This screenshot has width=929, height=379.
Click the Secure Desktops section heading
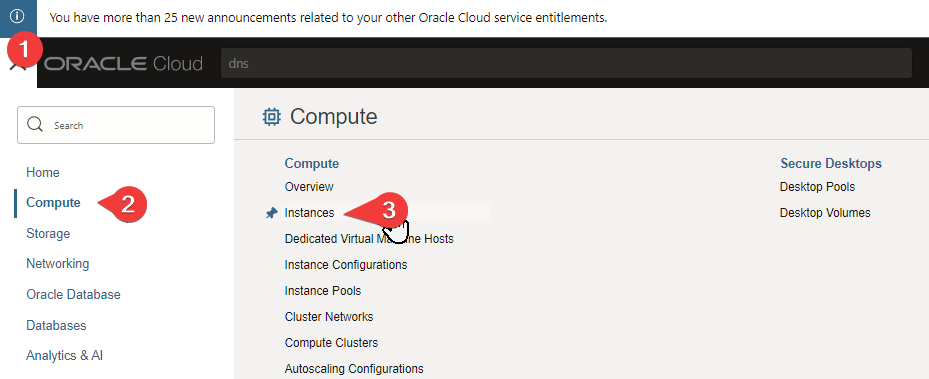(x=831, y=163)
